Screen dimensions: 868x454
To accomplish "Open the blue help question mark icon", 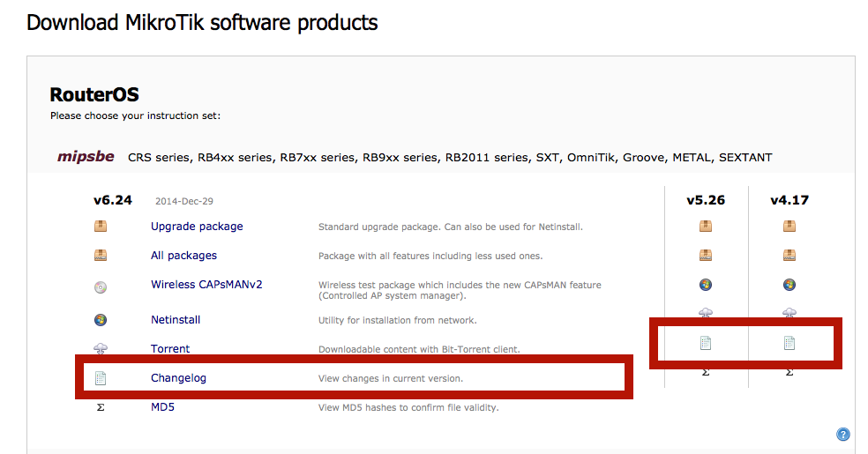I will 843,434.
